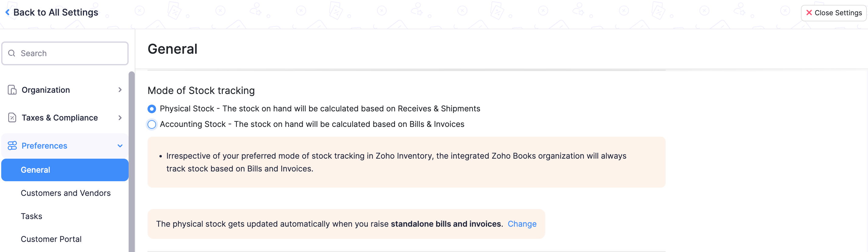The height and width of the screenshot is (252, 868).
Task: Click the magnifier icon in the search box
Action: 12,53
